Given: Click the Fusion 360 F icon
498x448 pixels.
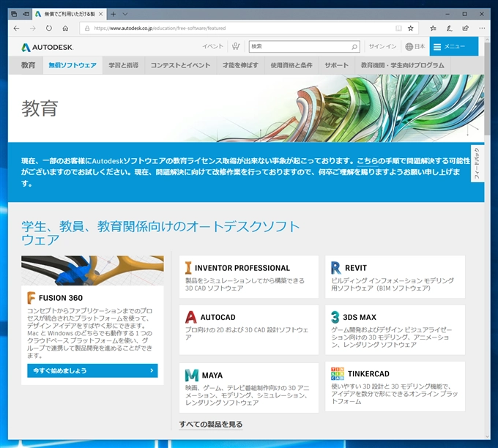Looking at the screenshot, I should click(x=31, y=298).
